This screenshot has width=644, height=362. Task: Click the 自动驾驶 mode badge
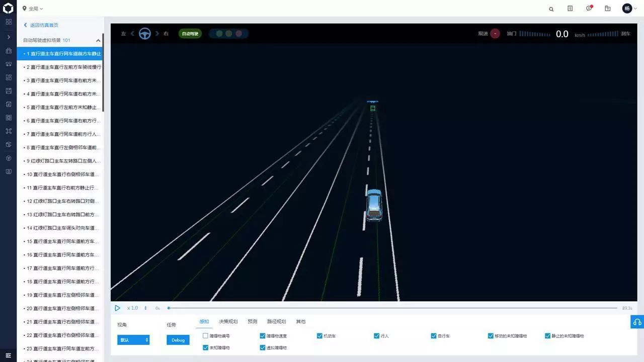pos(190,34)
